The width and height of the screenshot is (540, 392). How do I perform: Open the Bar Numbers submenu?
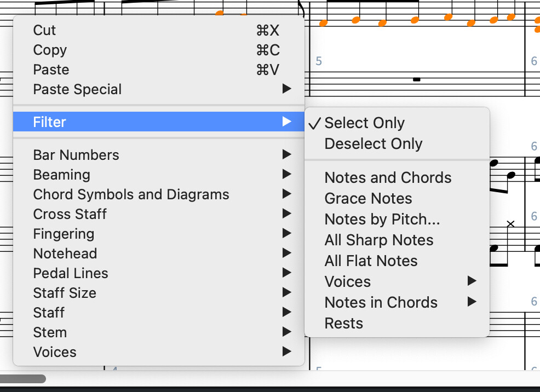pos(76,155)
